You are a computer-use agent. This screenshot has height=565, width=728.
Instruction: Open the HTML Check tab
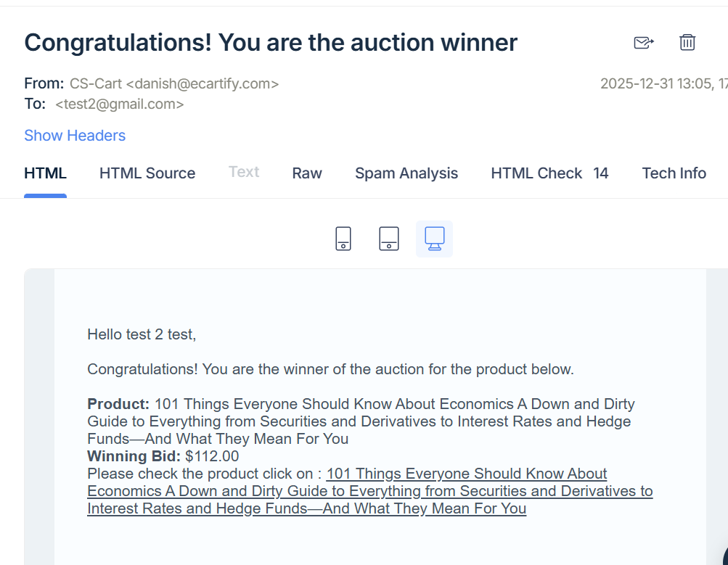tap(536, 173)
